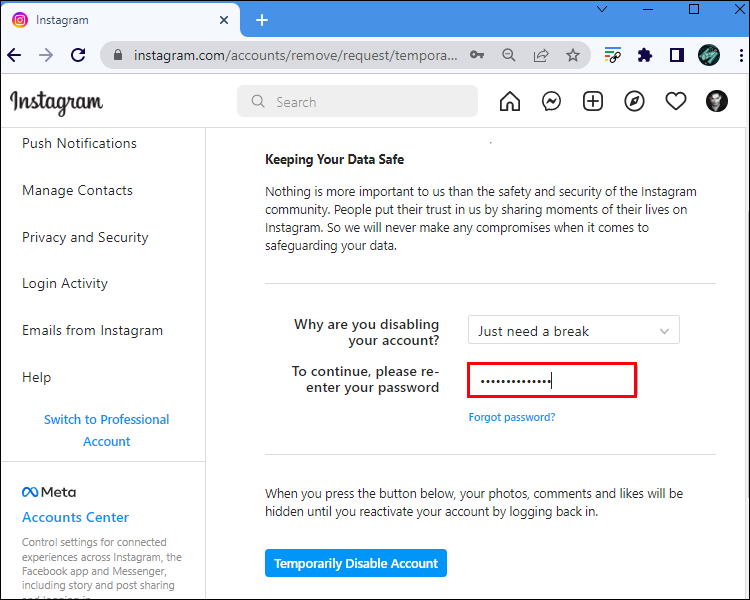Viewport: 750px width, 600px height.
Task: Open the Chrome tab search chevron
Action: point(602,9)
